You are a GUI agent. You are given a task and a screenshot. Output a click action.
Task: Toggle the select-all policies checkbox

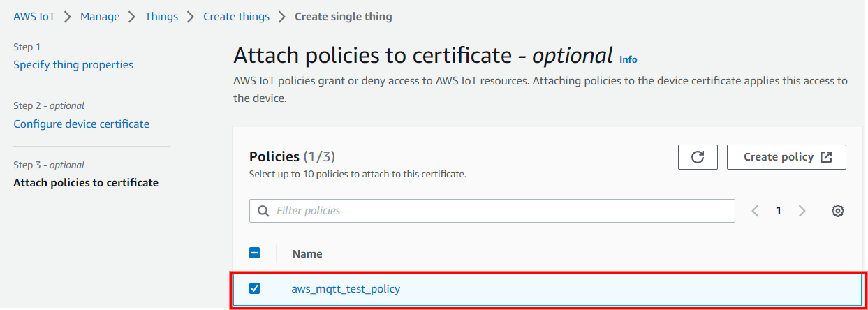coord(255,253)
